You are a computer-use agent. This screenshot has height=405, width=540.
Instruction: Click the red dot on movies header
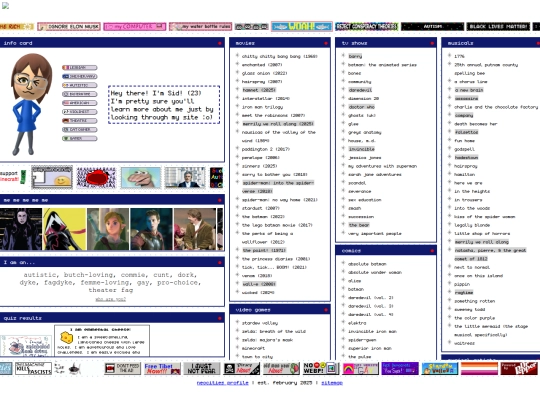(x=325, y=43)
